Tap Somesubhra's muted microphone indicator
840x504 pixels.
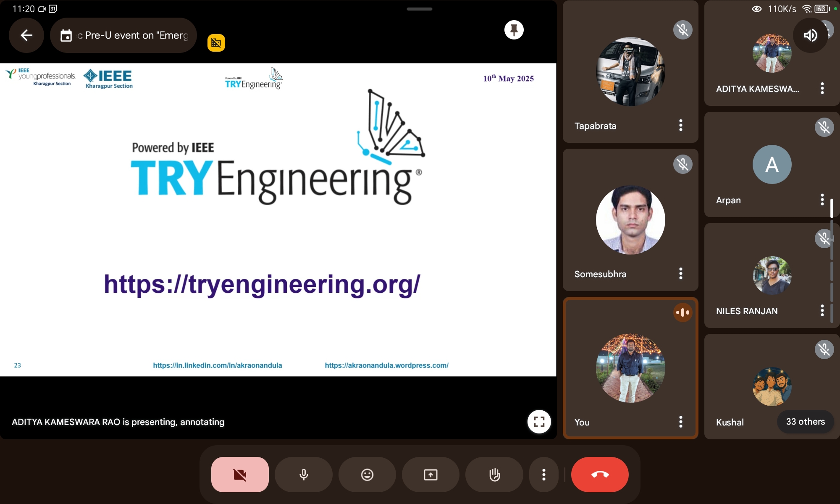pos(683,164)
